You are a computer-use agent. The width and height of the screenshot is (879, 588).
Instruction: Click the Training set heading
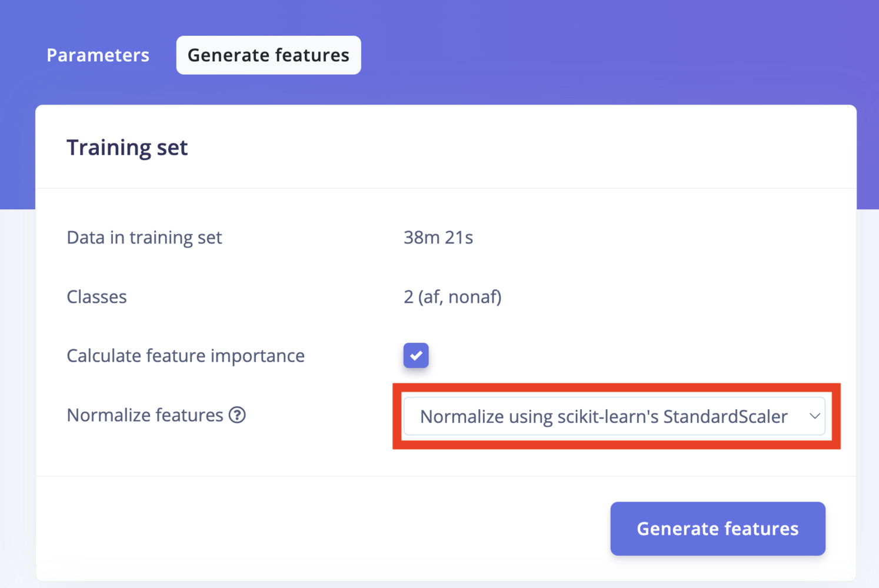(x=127, y=148)
